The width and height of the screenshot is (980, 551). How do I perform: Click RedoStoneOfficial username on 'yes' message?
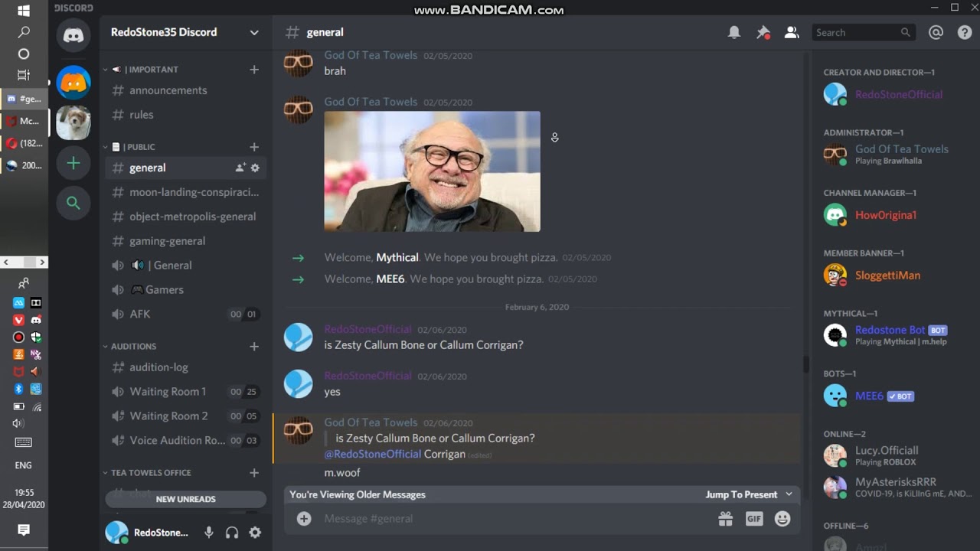pyautogui.click(x=367, y=376)
